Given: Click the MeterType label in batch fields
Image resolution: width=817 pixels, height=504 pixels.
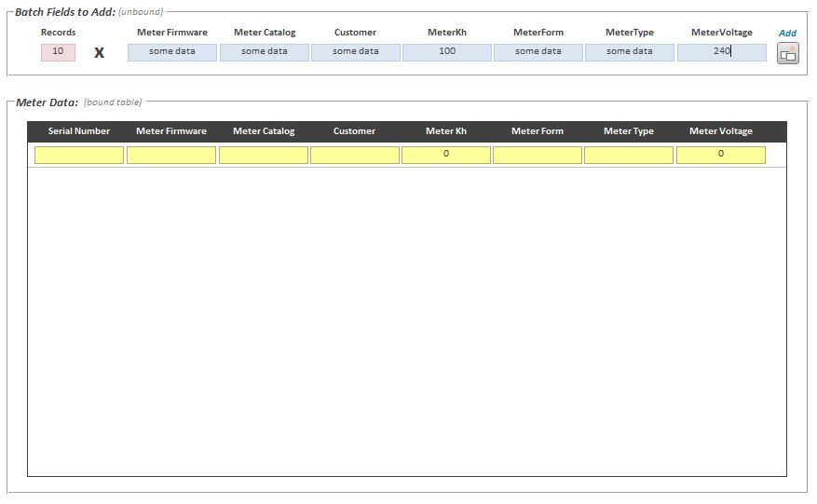Looking at the screenshot, I should coord(630,33).
